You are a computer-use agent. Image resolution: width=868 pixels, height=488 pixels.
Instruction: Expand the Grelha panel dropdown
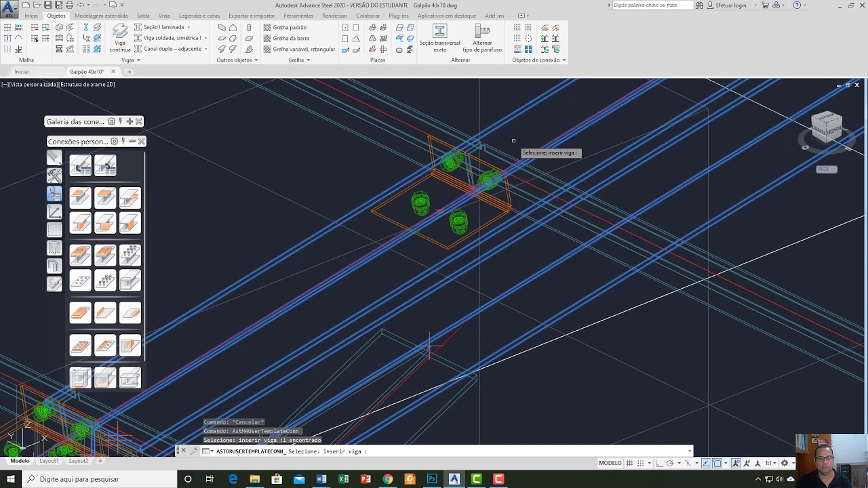coord(299,60)
